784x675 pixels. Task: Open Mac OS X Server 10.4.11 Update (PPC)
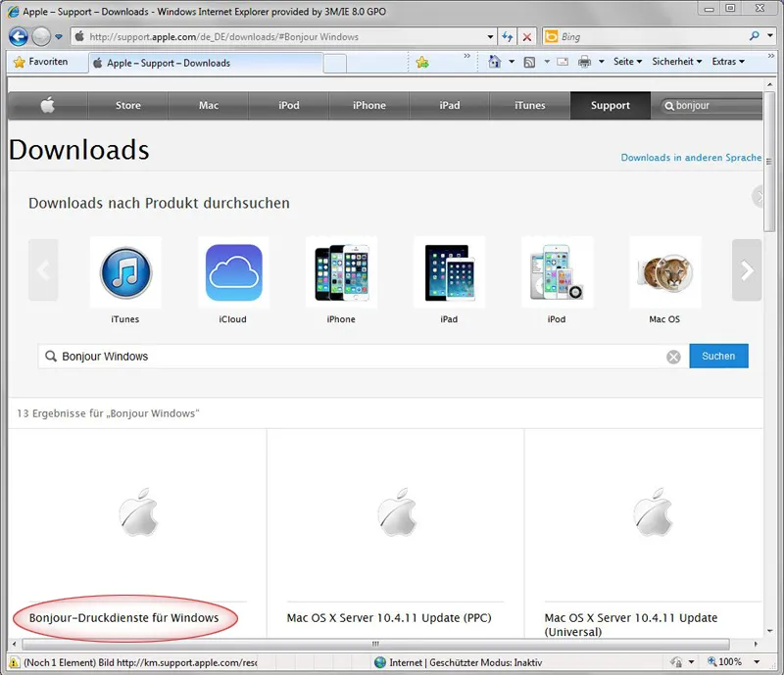pyautogui.click(x=389, y=618)
